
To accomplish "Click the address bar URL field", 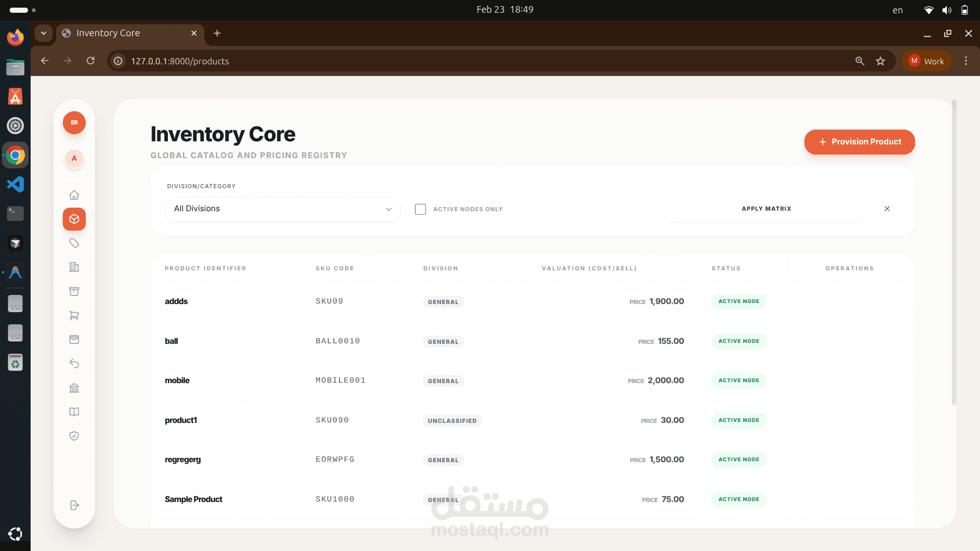I will (x=459, y=61).
